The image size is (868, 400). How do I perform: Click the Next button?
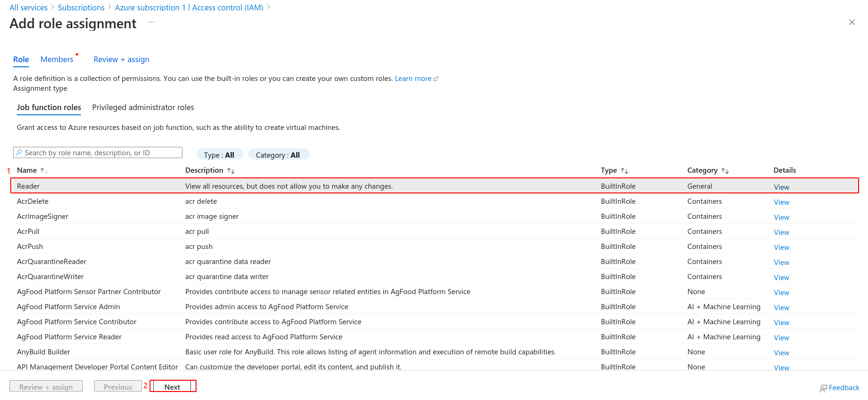pos(173,386)
